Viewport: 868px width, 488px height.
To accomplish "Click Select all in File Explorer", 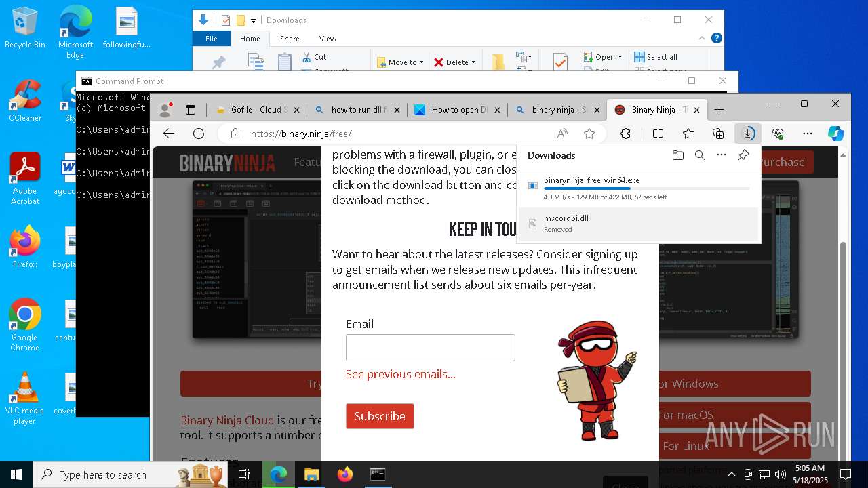I will 656,57.
